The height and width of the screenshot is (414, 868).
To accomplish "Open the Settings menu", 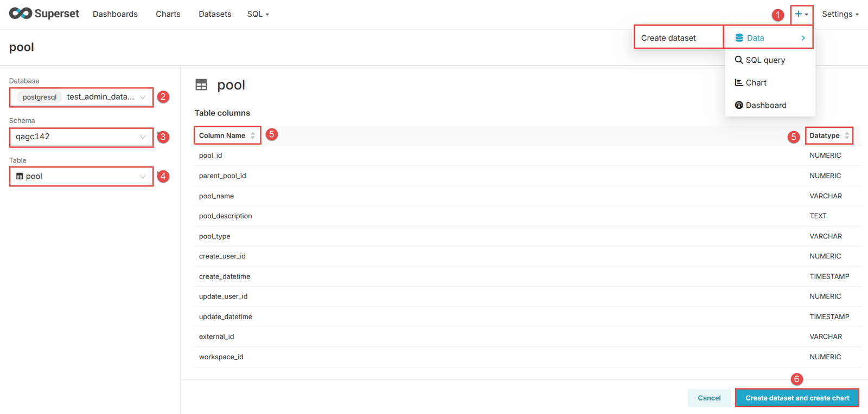I will pyautogui.click(x=839, y=14).
